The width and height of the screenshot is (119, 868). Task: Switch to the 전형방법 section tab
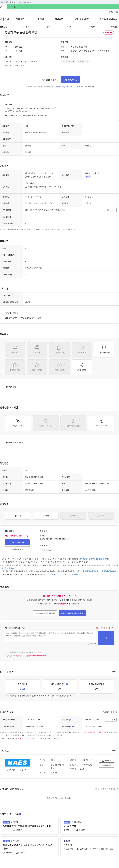92,27
